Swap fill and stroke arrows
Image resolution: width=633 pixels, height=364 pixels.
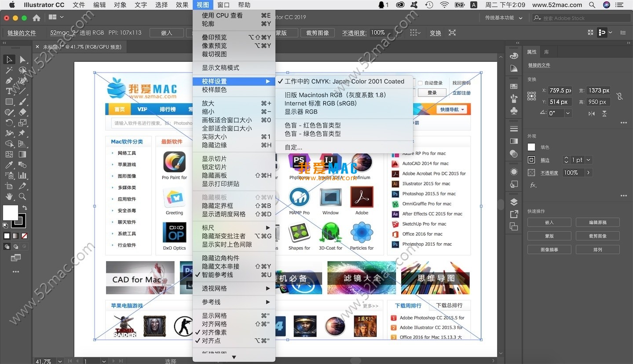pos(25,207)
